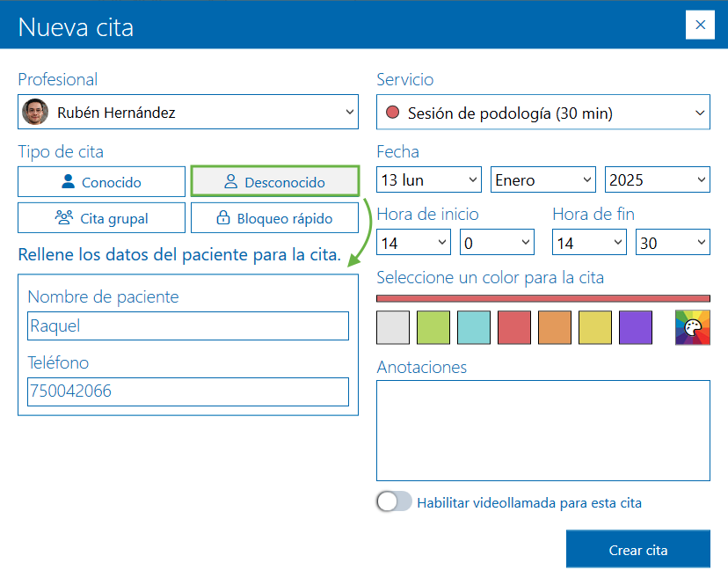Click the Crear cita button

637,548
